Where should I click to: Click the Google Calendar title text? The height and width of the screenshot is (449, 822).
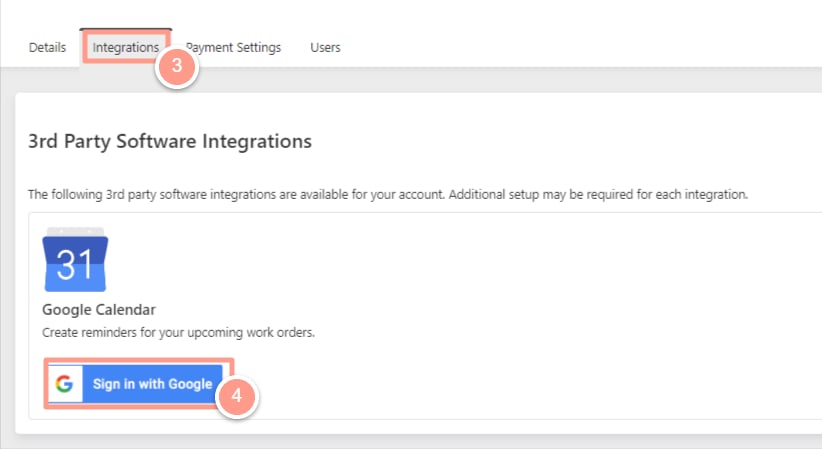click(99, 309)
